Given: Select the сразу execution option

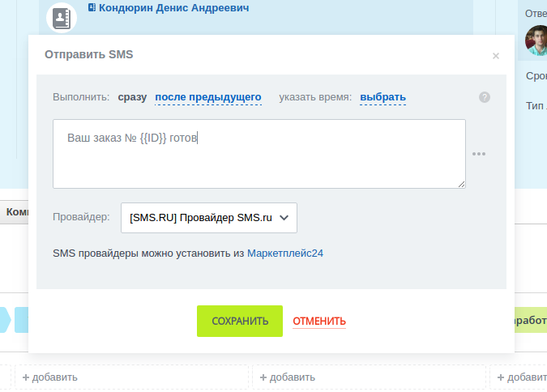Looking at the screenshot, I should point(132,97).
